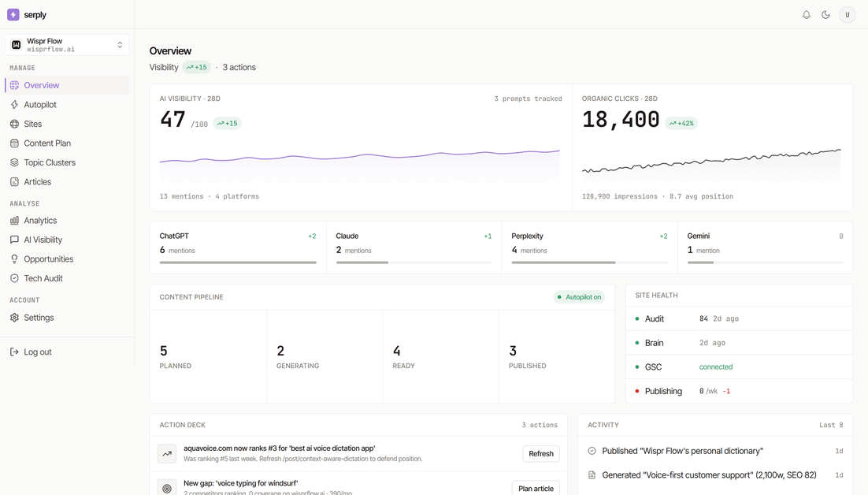This screenshot has width=868, height=495.
Task: Click the checkmark icon next to Published activity
Action: point(592,451)
